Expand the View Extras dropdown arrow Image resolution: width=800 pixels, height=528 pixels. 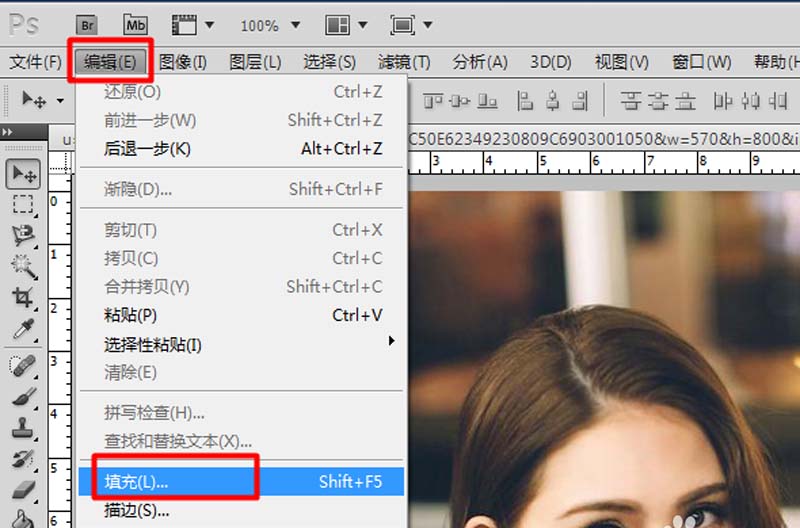point(209,24)
